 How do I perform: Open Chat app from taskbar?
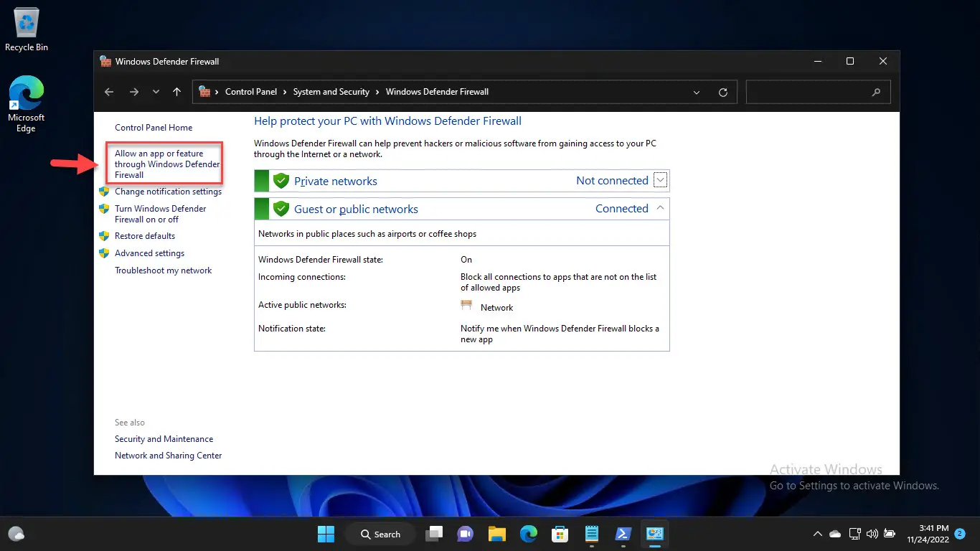[x=466, y=534]
